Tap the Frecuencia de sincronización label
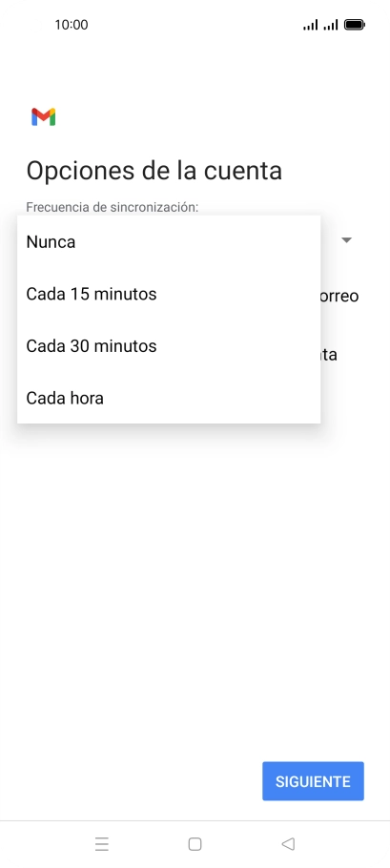Image resolution: width=390 pixels, height=868 pixels. click(x=113, y=207)
